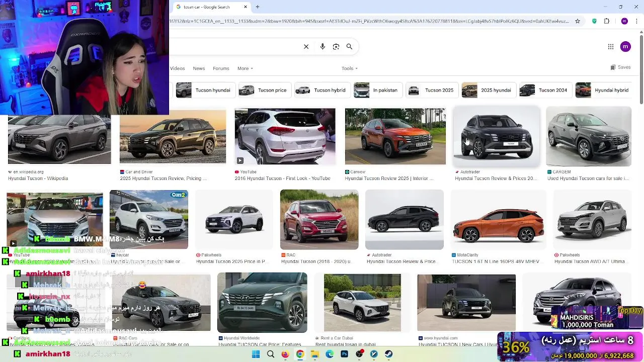Open the RAC red Tucson thumbnail
The height and width of the screenshot is (362, 644).
319,220
